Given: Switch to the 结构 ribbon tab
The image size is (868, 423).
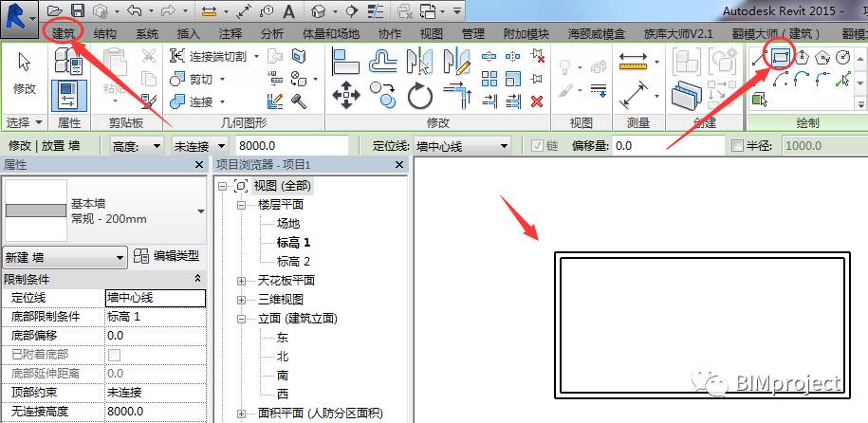Looking at the screenshot, I should (105, 34).
